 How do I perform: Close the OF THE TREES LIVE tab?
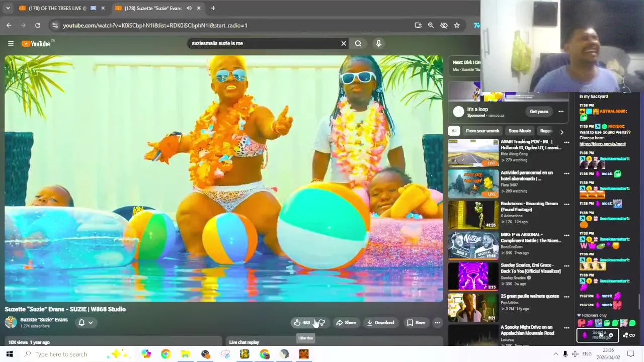pos(103,8)
